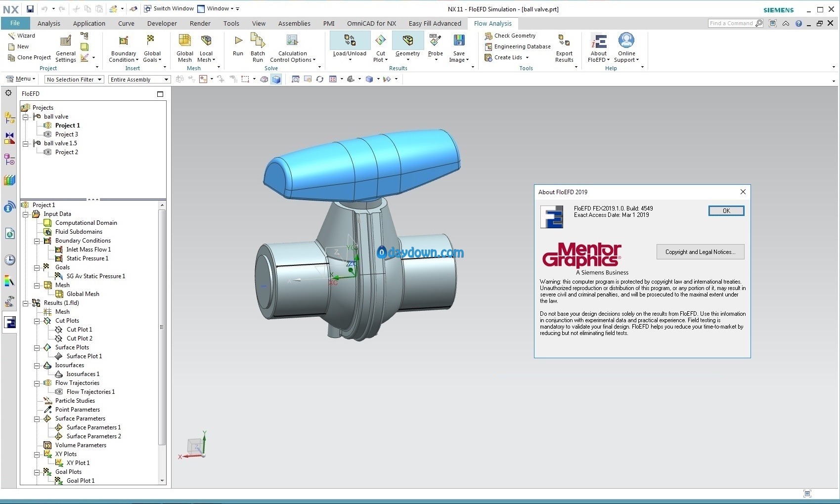Open Entire Assembly scope dropdown

click(139, 80)
